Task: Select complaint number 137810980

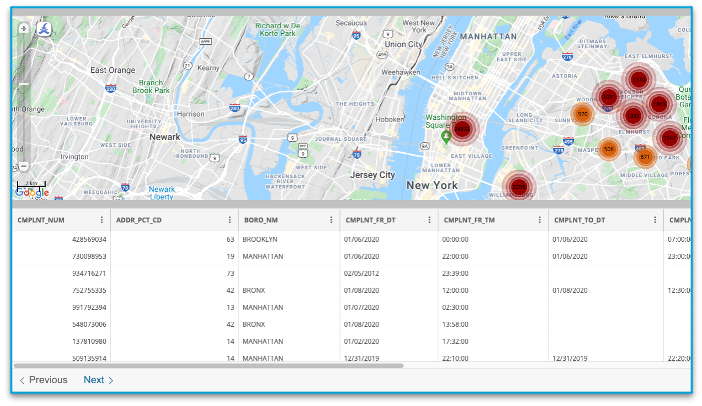Action: pos(89,342)
